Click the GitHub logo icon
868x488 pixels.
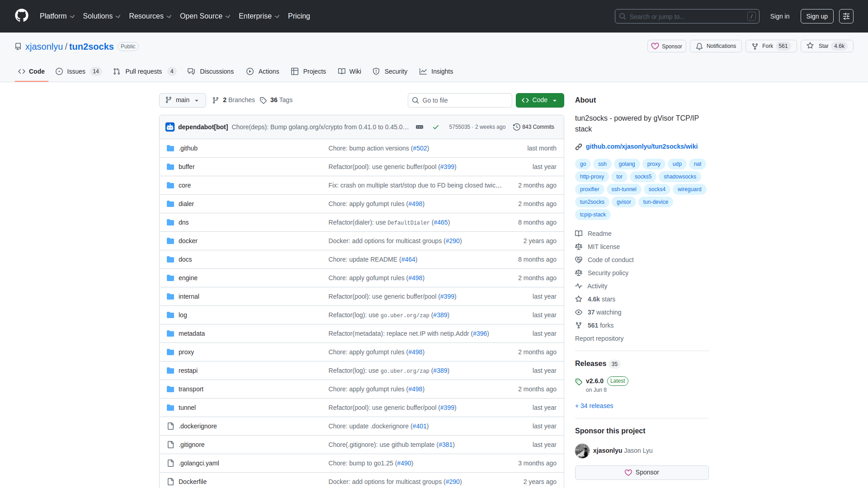tap(21, 16)
